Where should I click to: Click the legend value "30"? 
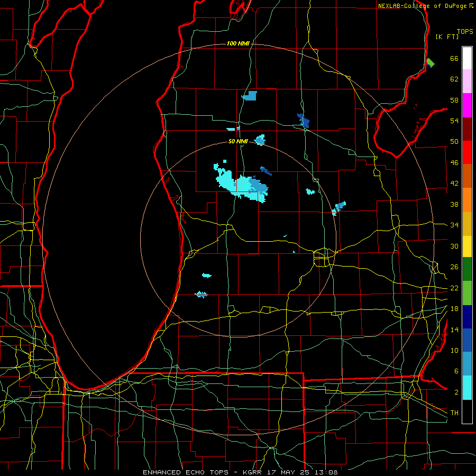[454, 246]
